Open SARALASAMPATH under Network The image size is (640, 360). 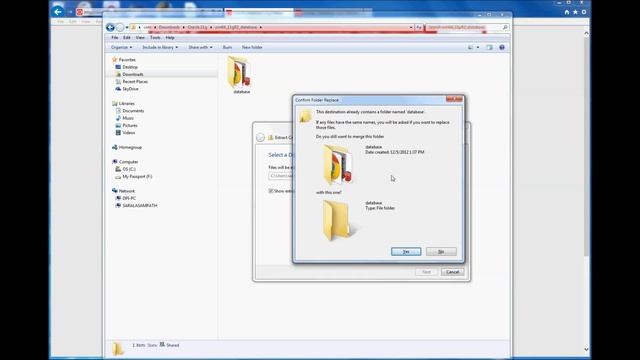tap(140, 206)
